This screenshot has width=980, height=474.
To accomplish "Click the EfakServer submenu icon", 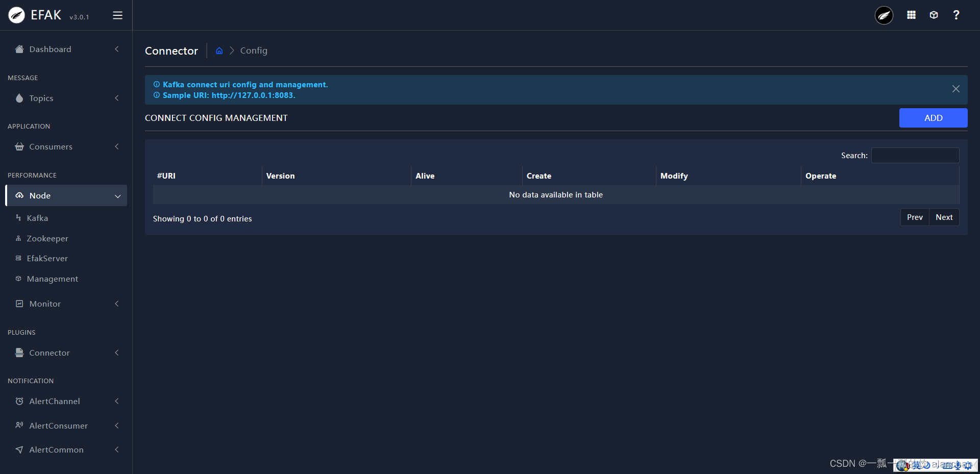I will pos(18,258).
